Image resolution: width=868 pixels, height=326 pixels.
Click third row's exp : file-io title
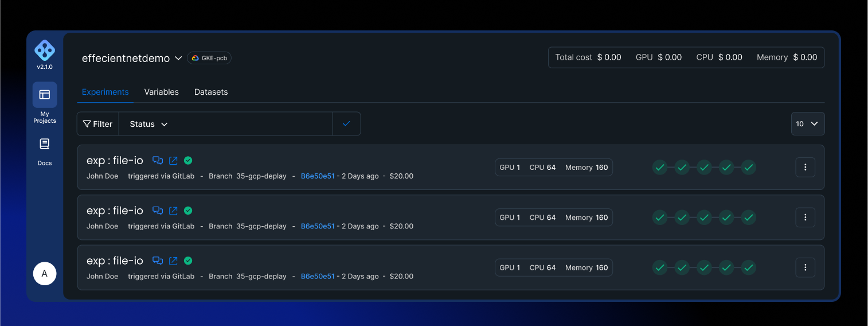tap(115, 261)
